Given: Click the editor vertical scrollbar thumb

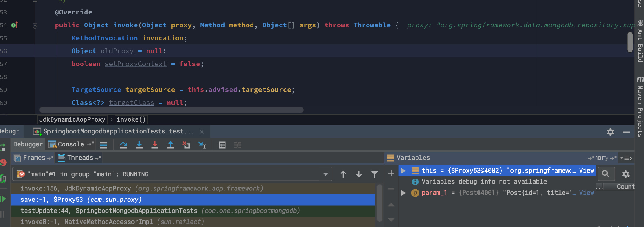Looking at the screenshot, I should tap(630, 42).
